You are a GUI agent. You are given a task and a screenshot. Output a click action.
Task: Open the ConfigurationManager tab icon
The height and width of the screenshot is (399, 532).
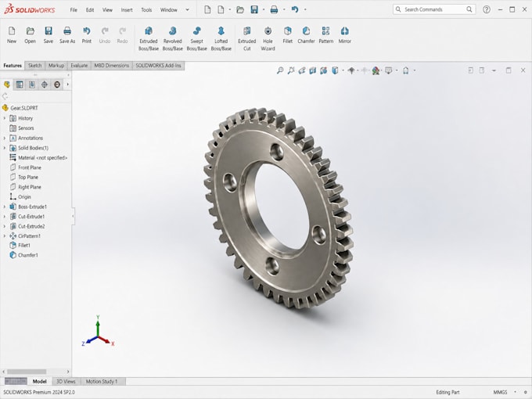(x=32, y=84)
